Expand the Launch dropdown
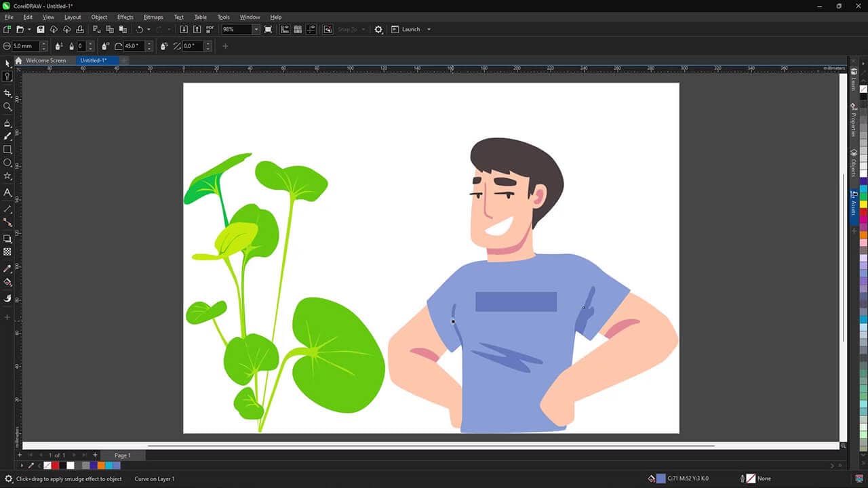This screenshot has width=868, height=488. pyautogui.click(x=429, y=30)
